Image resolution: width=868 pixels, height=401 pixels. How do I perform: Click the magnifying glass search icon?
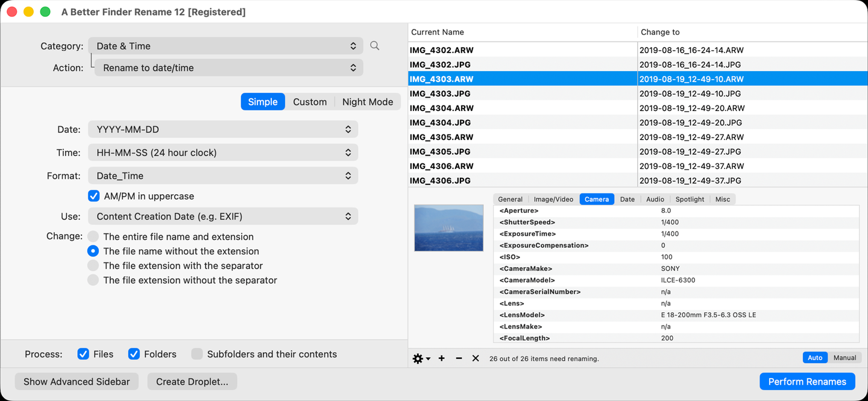click(x=374, y=46)
